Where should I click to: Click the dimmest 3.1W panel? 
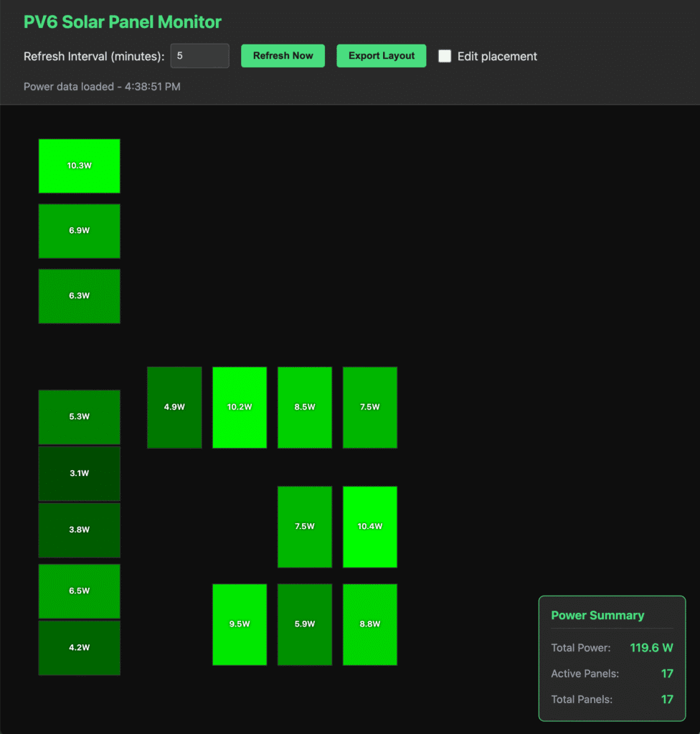point(79,473)
